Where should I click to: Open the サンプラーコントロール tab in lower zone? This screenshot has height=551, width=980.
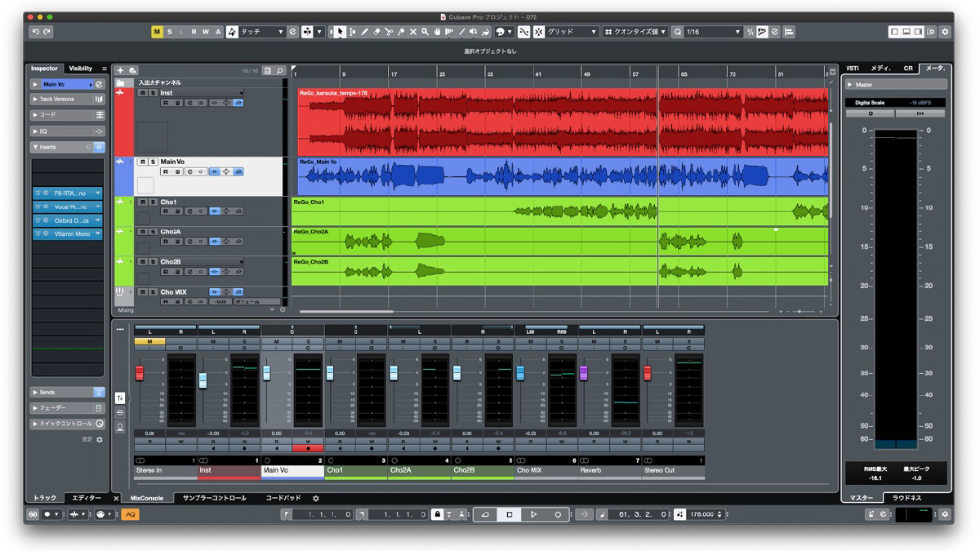pos(214,498)
